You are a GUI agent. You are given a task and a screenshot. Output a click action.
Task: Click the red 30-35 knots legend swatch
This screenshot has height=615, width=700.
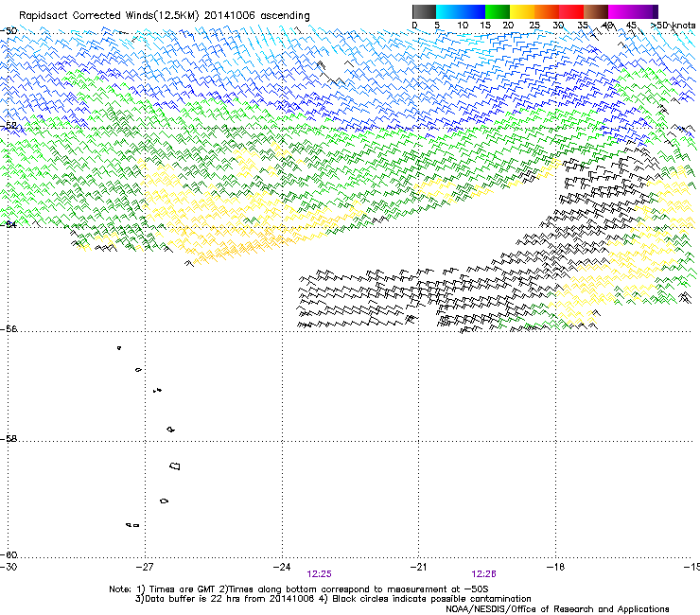tap(571, 11)
